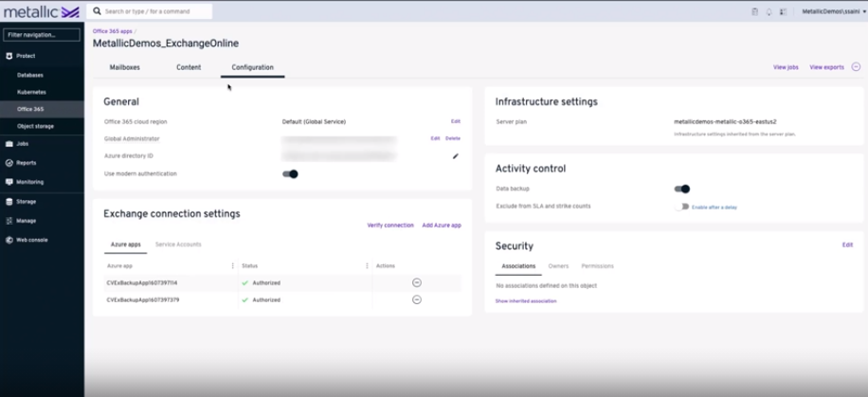
Task: Open the more-actions circle beside View exports
Action: coord(856,67)
